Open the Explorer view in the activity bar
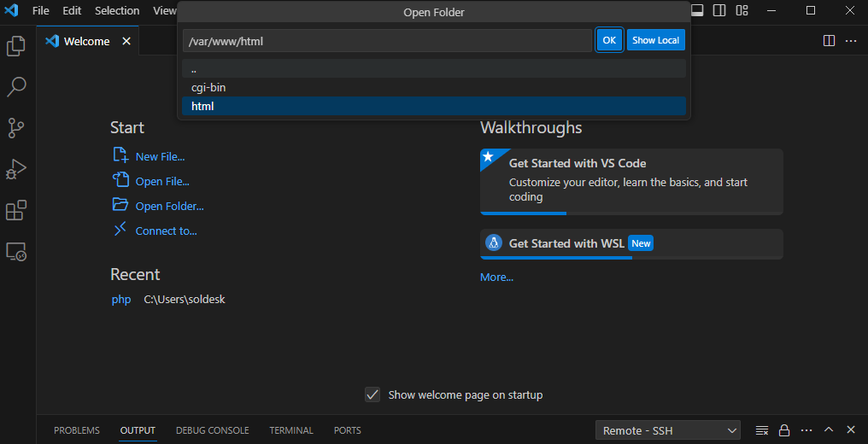This screenshot has width=868, height=444. tap(16, 46)
